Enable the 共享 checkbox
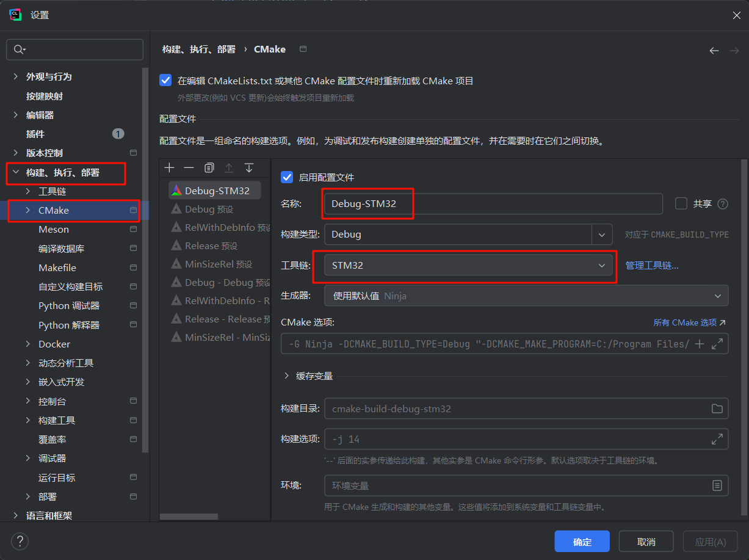Screen dimensions: 749x560 pyautogui.click(x=681, y=204)
